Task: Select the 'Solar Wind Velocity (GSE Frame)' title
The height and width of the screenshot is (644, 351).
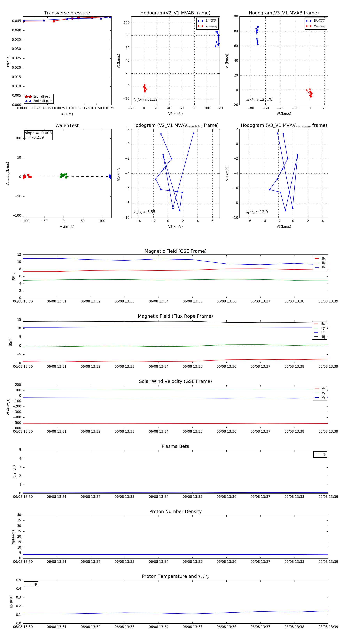Action: point(175,381)
